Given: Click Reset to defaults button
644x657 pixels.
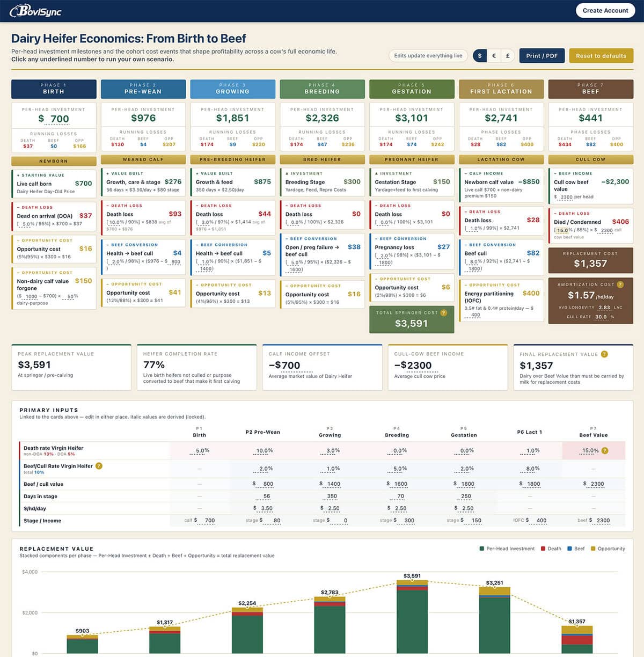Looking at the screenshot, I should 601,55.
